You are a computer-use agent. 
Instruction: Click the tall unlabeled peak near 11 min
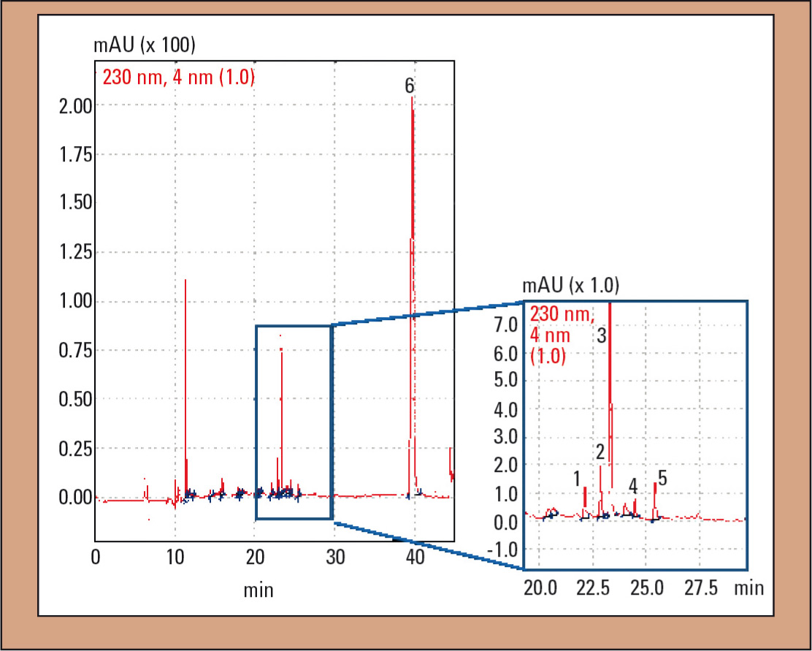click(x=185, y=389)
